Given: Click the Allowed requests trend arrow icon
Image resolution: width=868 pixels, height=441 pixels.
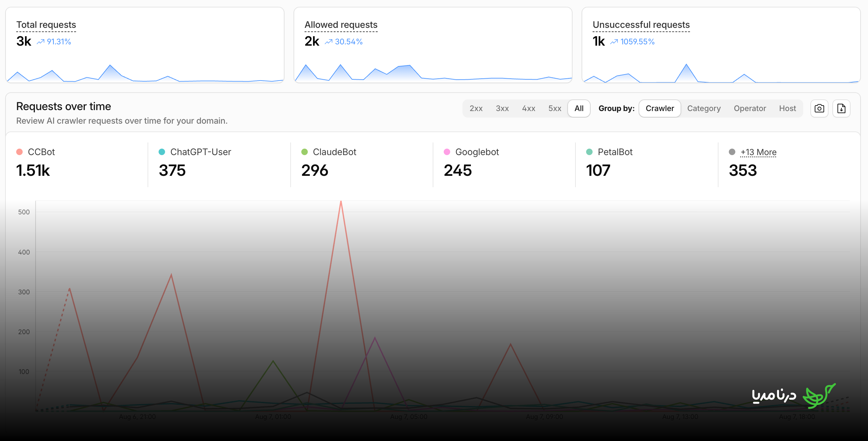Looking at the screenshot, I should [328, 42].
